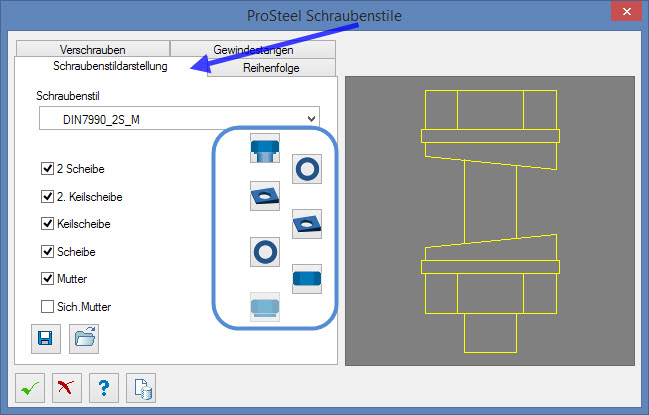This screenshot has width=649, height=415.
Task: Uncheck the 2. Keilscheibe checkbox
Action: (x=47, y=196)
